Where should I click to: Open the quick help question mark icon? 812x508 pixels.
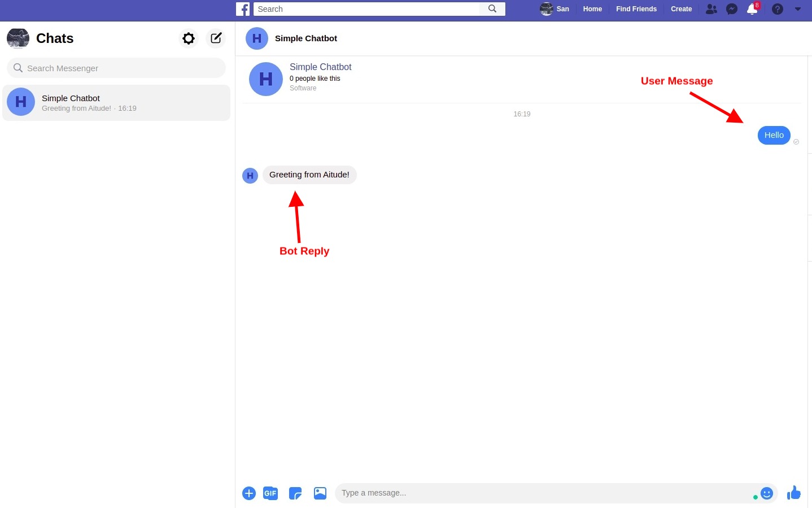pos(778,9)
